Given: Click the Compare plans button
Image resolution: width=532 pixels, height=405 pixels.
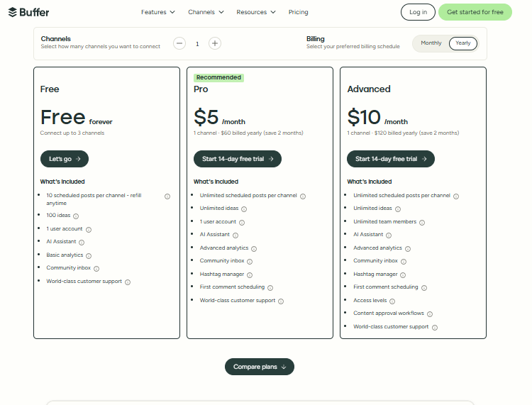Looking at the screenshot, I should (x=260, y=367).
